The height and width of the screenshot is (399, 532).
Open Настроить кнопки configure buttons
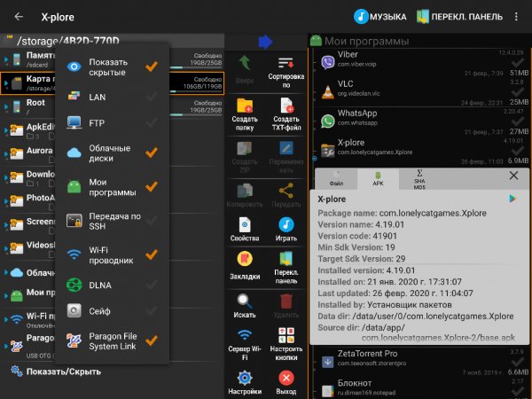[286, 344]
